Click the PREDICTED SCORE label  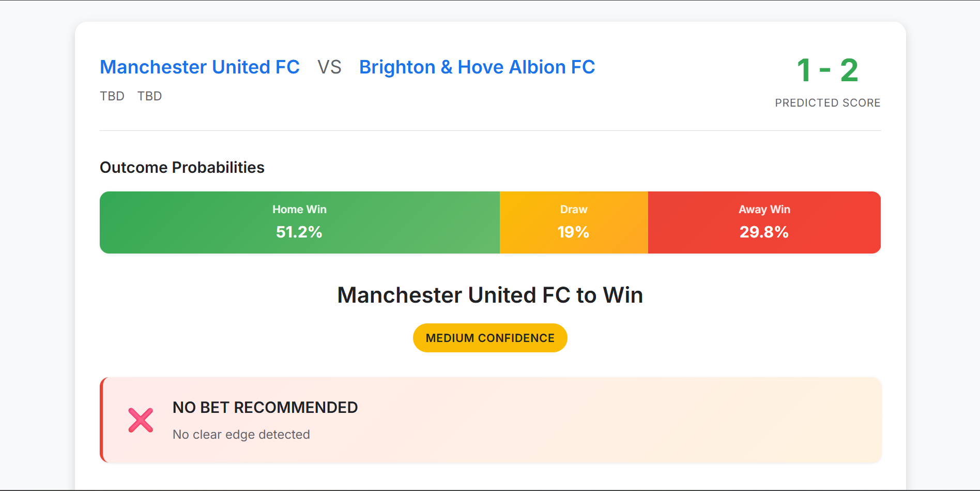pos(828,102)
